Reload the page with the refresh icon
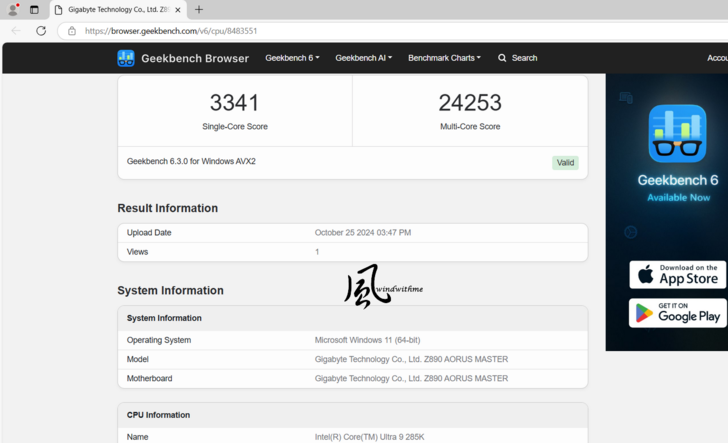The width and height of the screenshot is (728, 443). (x=41, y=31)
